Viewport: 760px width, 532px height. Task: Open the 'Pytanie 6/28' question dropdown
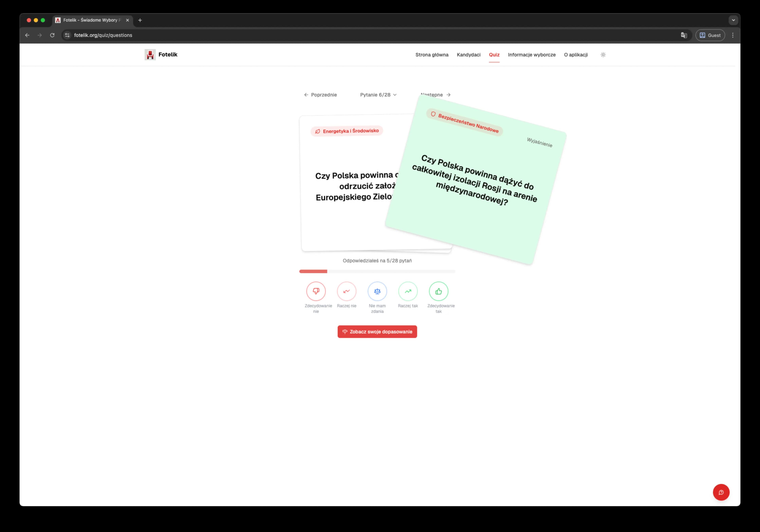point(378,95)
